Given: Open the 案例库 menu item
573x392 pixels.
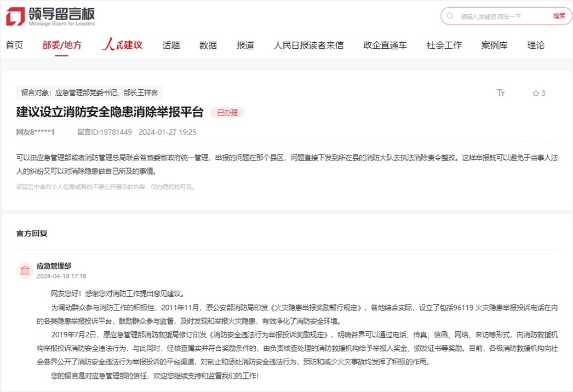Looking at the screenshot, I should 494,45.
